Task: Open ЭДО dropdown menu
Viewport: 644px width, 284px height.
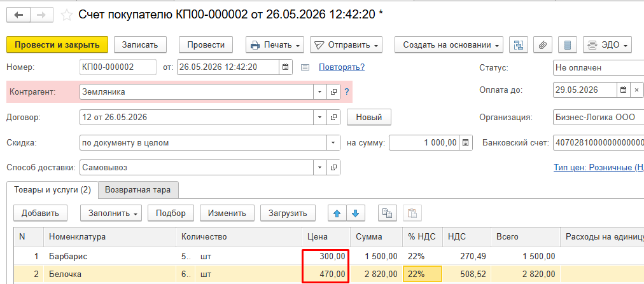Action: tap(607, 44)
